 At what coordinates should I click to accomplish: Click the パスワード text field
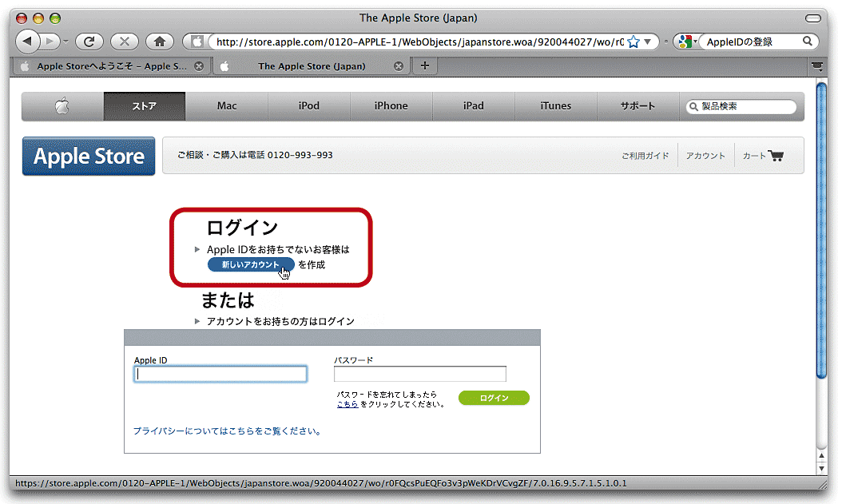pos(420,374)
